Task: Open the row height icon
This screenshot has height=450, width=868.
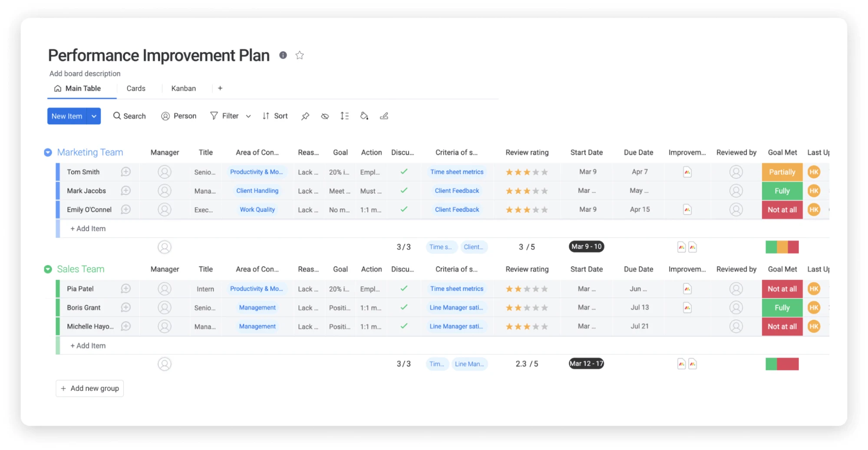Action: coord(344,116)
